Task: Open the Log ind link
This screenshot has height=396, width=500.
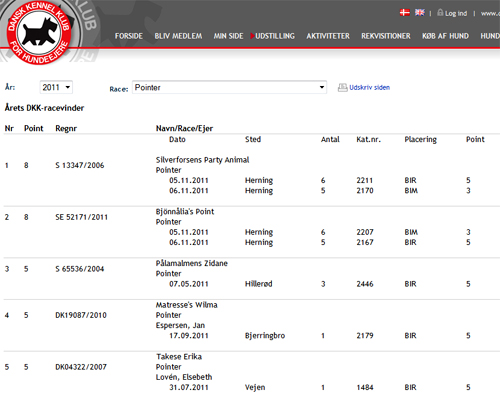Action: 456,14
